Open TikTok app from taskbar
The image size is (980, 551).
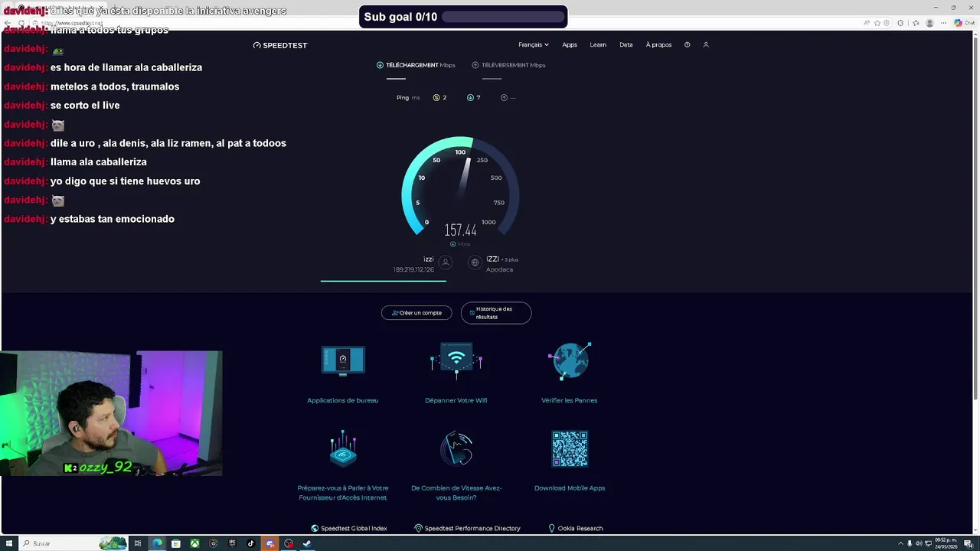[x=250, y=543]
